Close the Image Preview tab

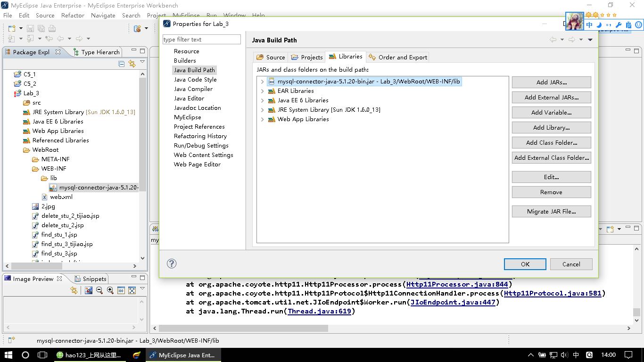pyautogui.click(x=59, y=279)
